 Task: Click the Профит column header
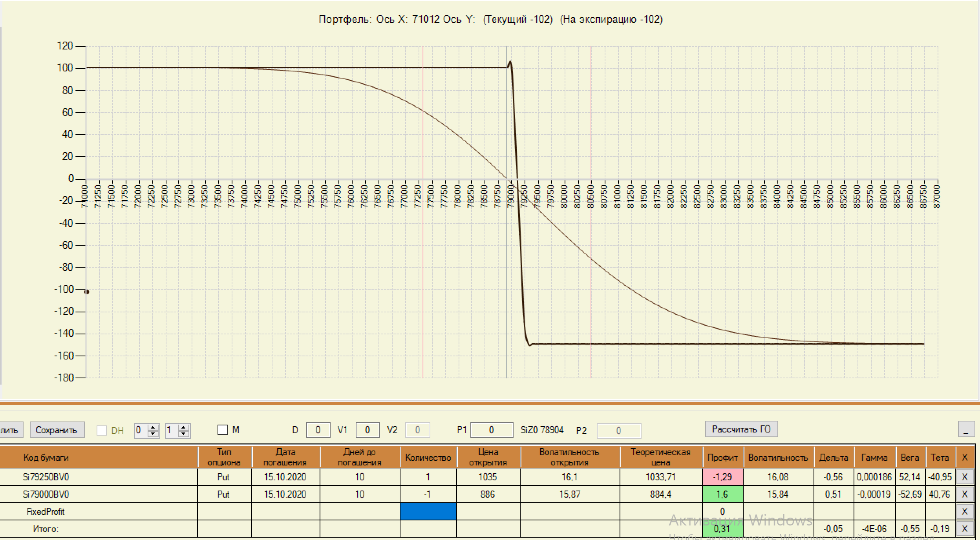tap(722, 458)
